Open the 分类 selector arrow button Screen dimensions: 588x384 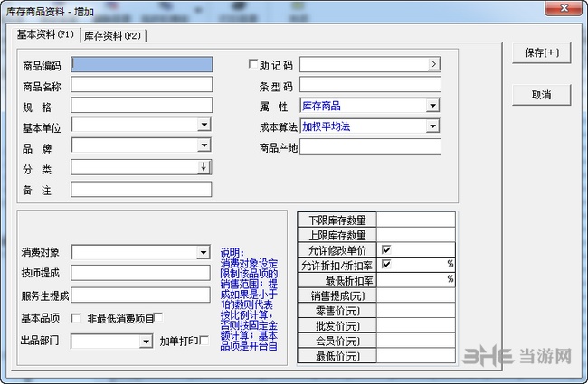tap(204, 167)
